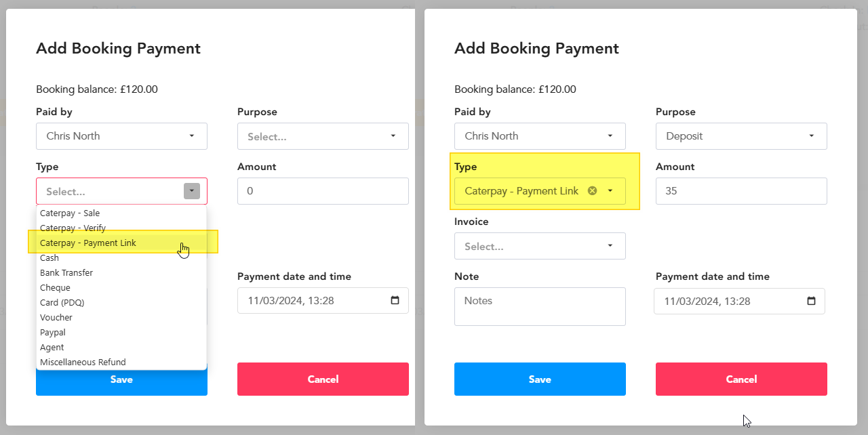This screenshot has height=435, width=868.
Task: Click Save in the right dialog
Action: pos(540,379)
